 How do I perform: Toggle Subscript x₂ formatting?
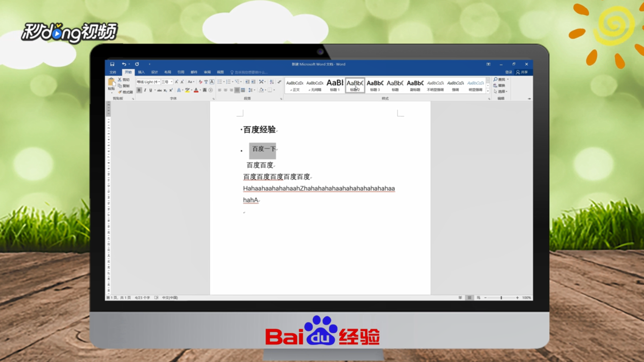(165, 90)
